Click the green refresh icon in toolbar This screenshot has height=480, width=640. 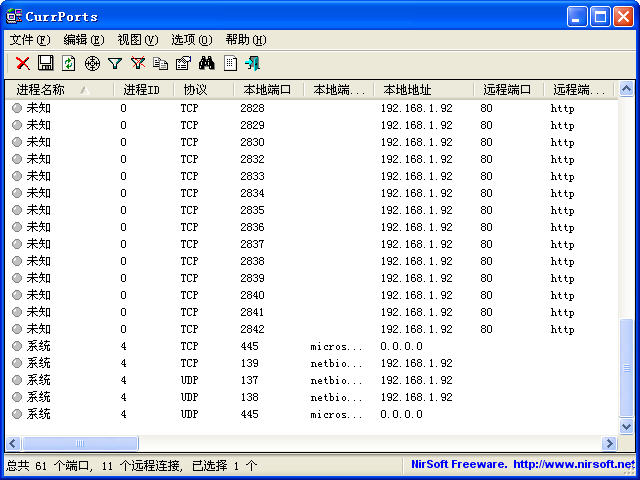pyautogui.click(x=69, y=63)
